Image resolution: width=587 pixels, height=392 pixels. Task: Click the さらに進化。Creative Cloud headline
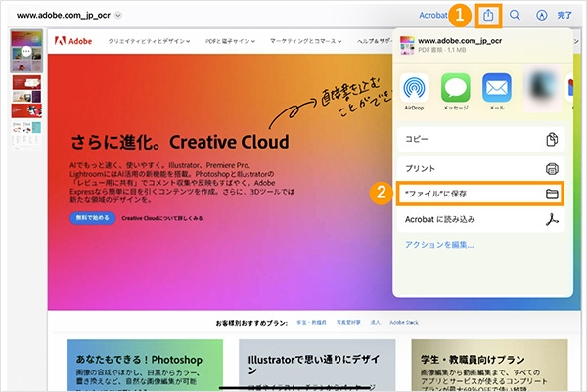click(x=180, y=142)
